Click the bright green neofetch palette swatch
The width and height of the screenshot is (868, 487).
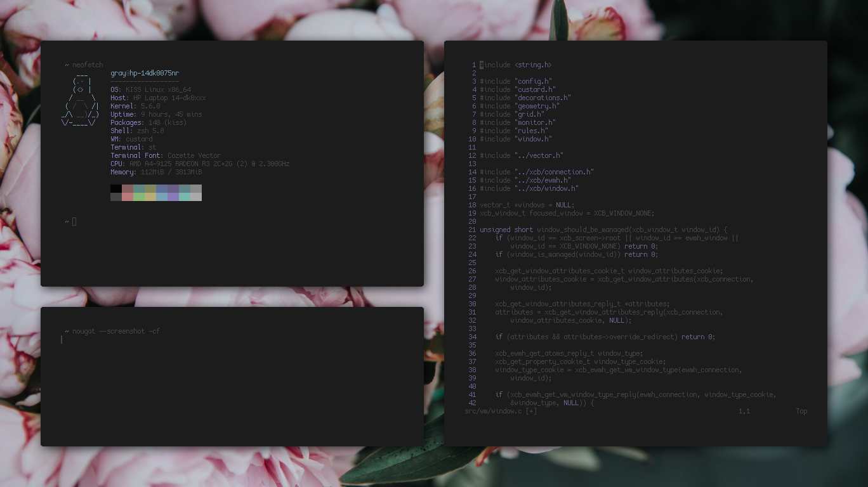[139, 197]
